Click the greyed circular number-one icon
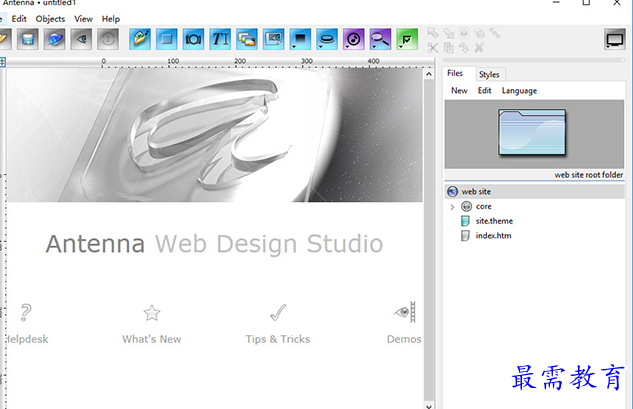 tap(108, 39)
